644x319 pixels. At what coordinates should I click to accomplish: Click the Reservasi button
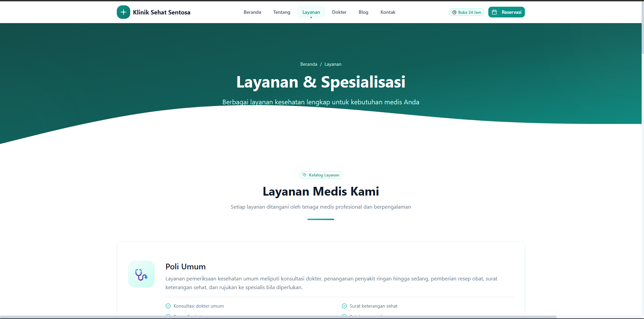pyautogui.click(x=506, y=12)
